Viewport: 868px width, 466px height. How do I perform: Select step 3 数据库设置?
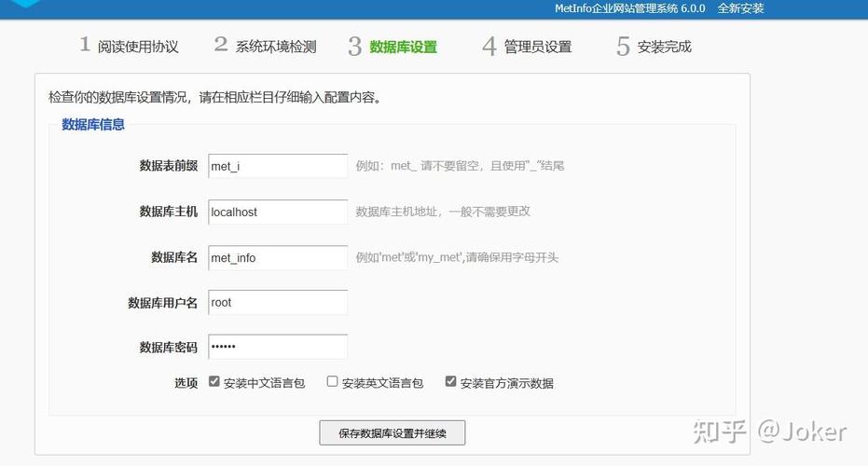pyautogui.click(x=393, y=46)
